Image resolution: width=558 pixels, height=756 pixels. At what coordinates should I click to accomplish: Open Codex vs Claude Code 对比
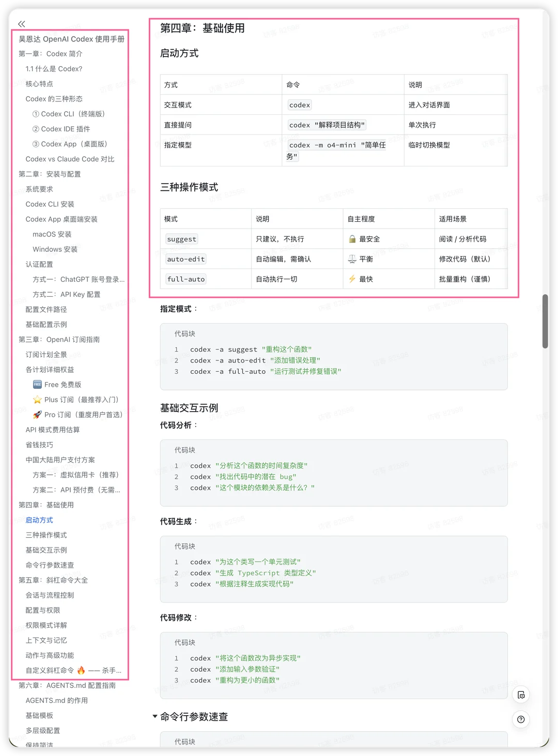70,159
